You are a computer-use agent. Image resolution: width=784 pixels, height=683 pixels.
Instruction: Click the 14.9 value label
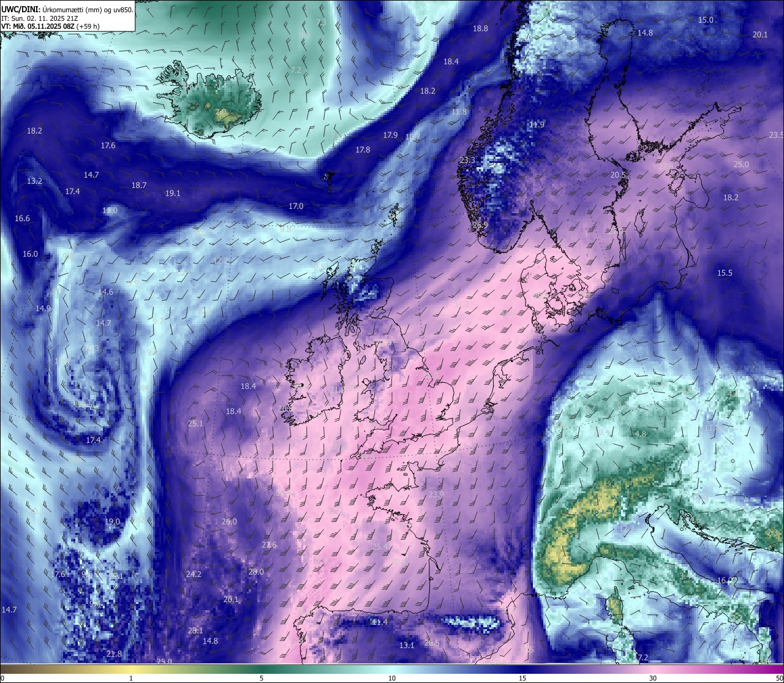tap(43, 308)
